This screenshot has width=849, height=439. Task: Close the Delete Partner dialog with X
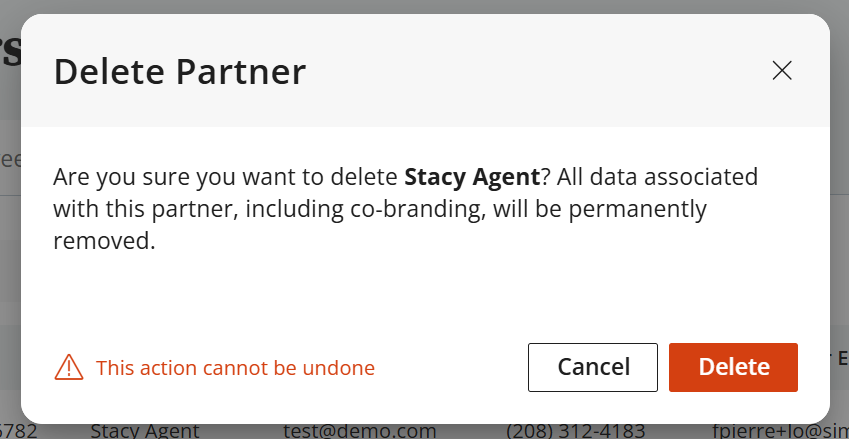782,70
